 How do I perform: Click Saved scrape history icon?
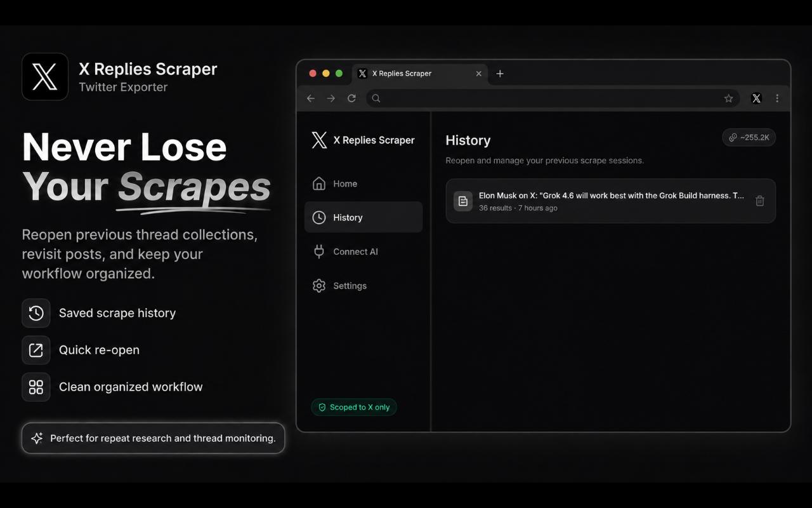(36, 313)
